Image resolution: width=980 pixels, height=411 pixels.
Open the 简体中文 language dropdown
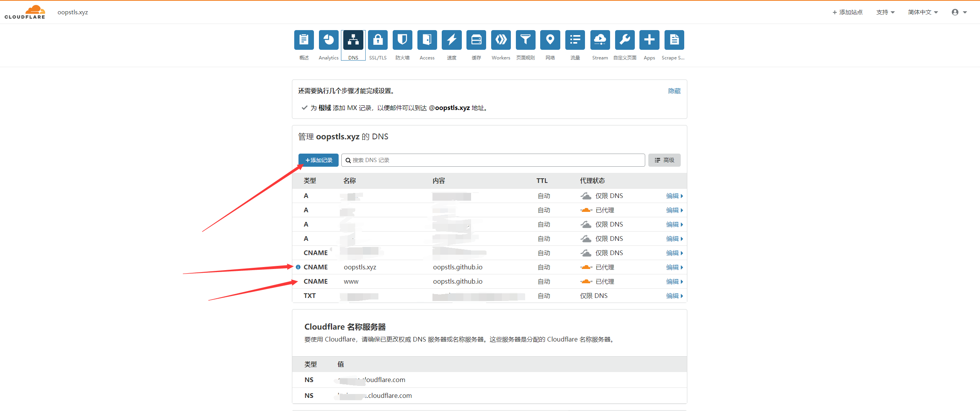click(x=923, y=12)
